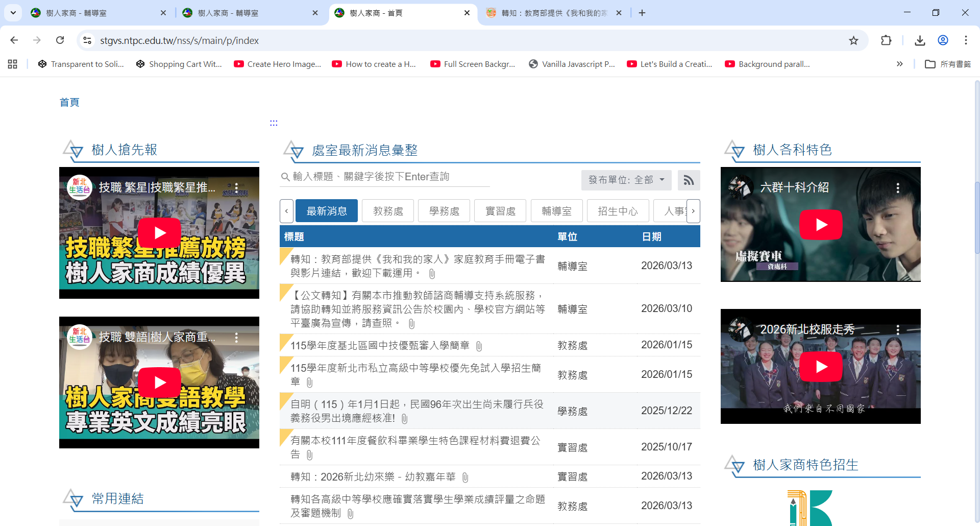Expand hidden bookmarks with the double chevron
Screen dimensions: 980x526
point(899,64)
